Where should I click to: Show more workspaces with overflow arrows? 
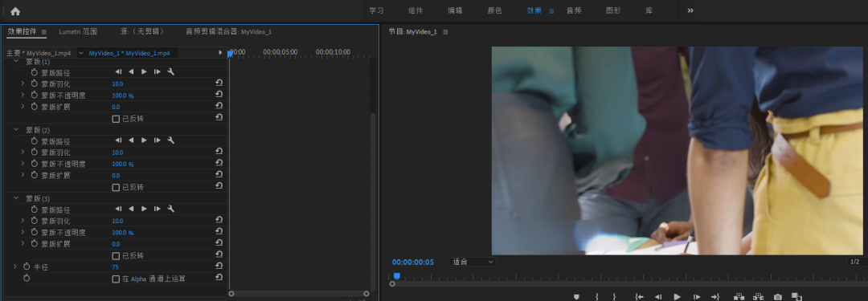click(690, 10)
